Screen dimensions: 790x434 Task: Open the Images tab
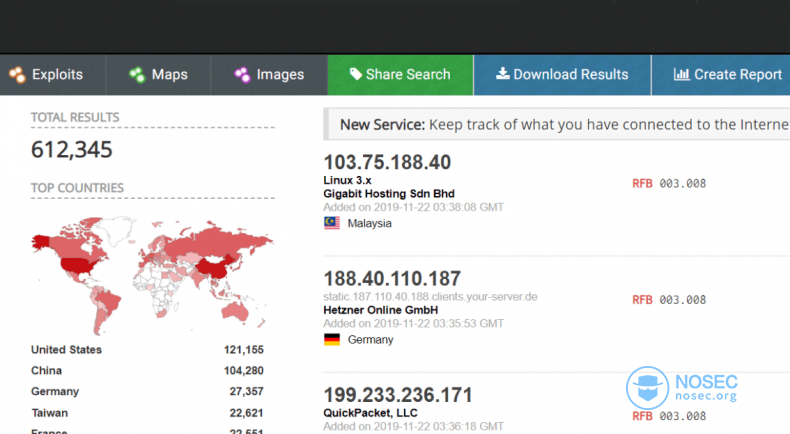pos(269,75)
